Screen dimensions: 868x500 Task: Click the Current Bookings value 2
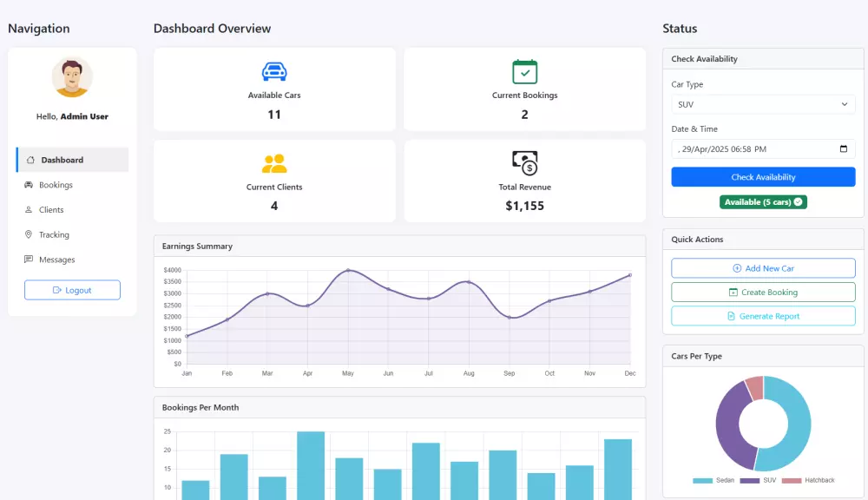pos(525,115)
